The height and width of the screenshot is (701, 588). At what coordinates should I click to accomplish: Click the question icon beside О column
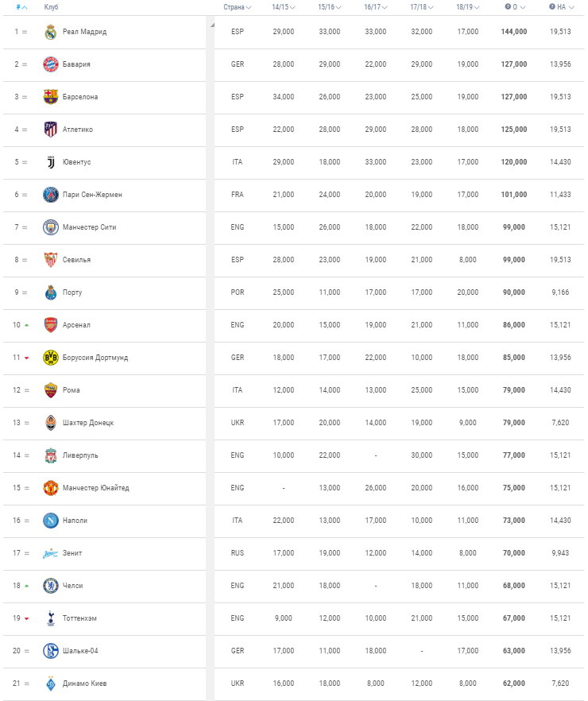click(x=509, y=7)
